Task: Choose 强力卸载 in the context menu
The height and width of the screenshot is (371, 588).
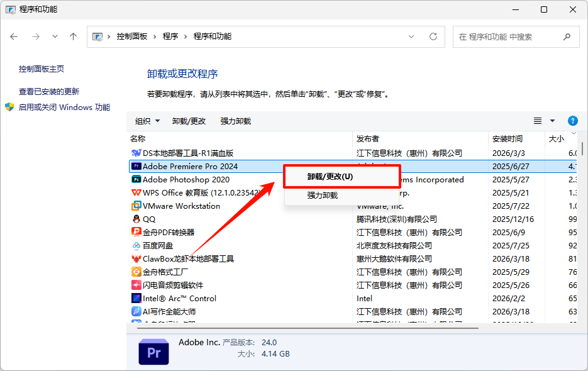Action: point(323,196)
